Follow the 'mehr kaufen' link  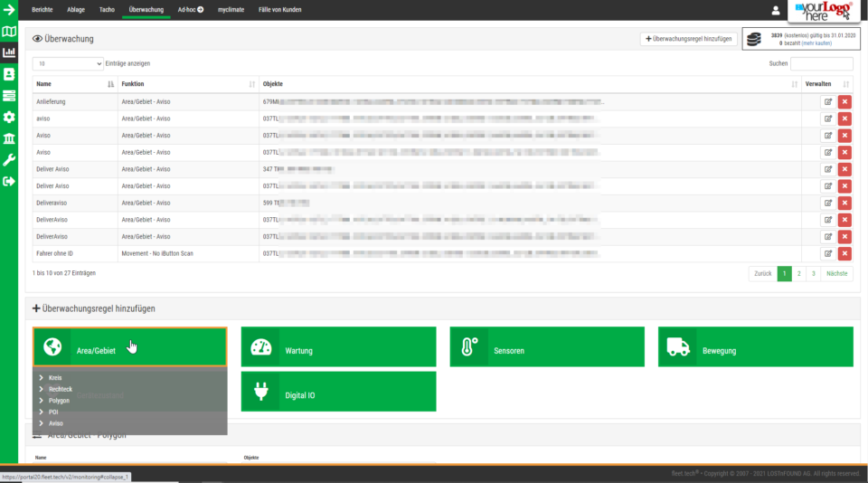click(818, 43)
